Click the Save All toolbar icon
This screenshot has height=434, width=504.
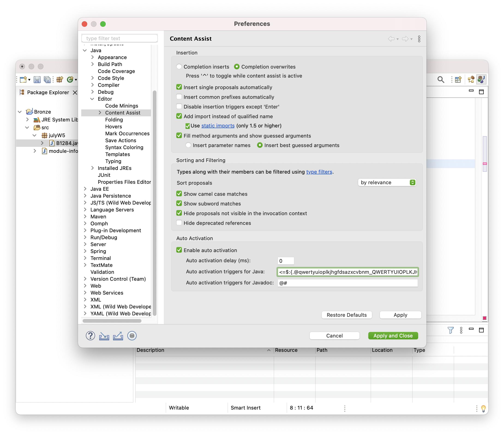pos(47,80)
